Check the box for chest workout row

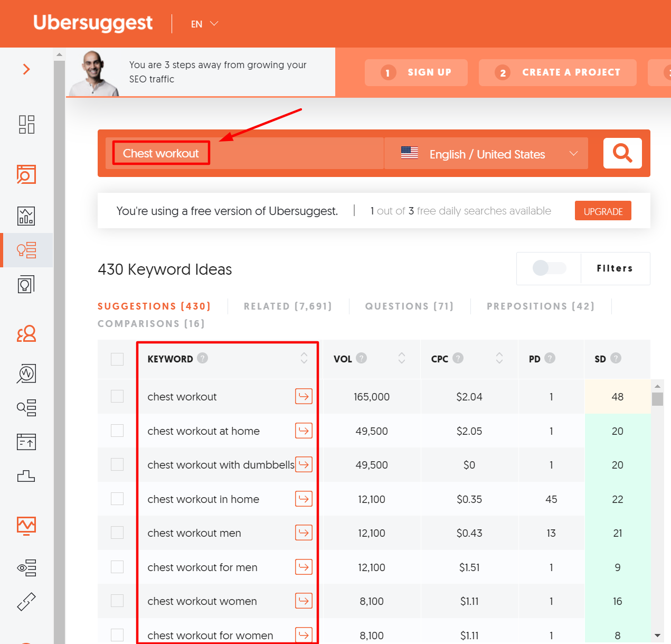click(117, 396)
